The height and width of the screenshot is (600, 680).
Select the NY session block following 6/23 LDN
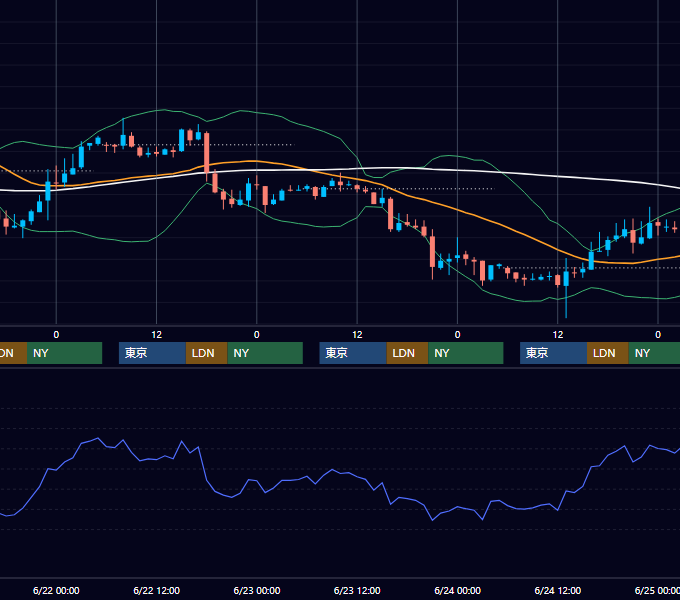(466, 353)
